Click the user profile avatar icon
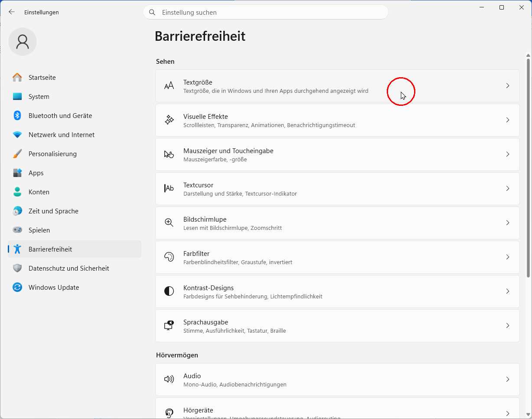This screenshot has width=532, height=419. (23, 42)
